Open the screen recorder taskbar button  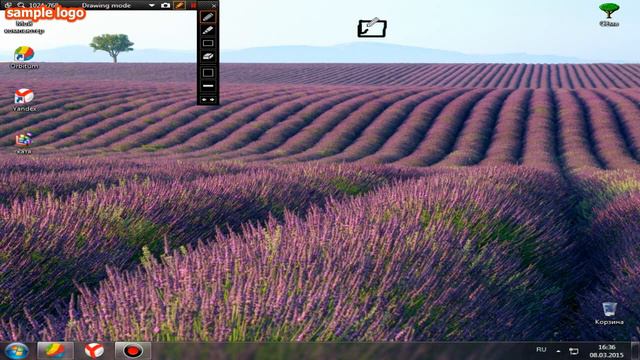click(x=133, y=351)
